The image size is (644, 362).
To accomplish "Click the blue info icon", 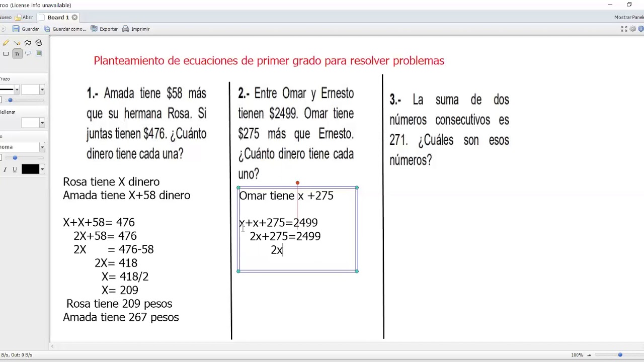I will coord(641,29).
